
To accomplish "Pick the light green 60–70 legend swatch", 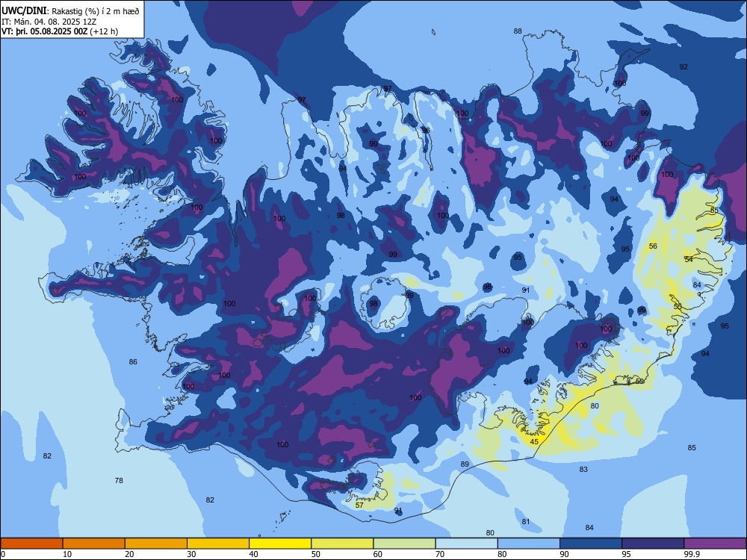I will (404, 544).
